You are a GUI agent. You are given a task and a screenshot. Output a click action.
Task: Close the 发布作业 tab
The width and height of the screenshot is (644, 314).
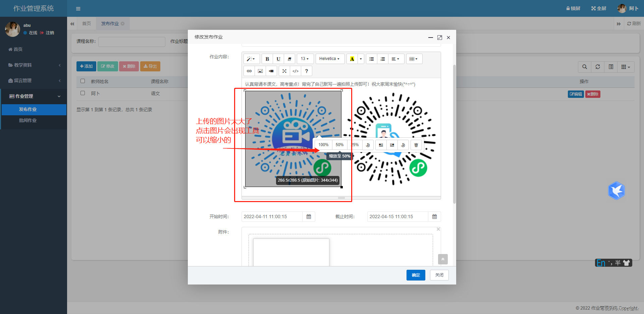click(x=123, y=23)
